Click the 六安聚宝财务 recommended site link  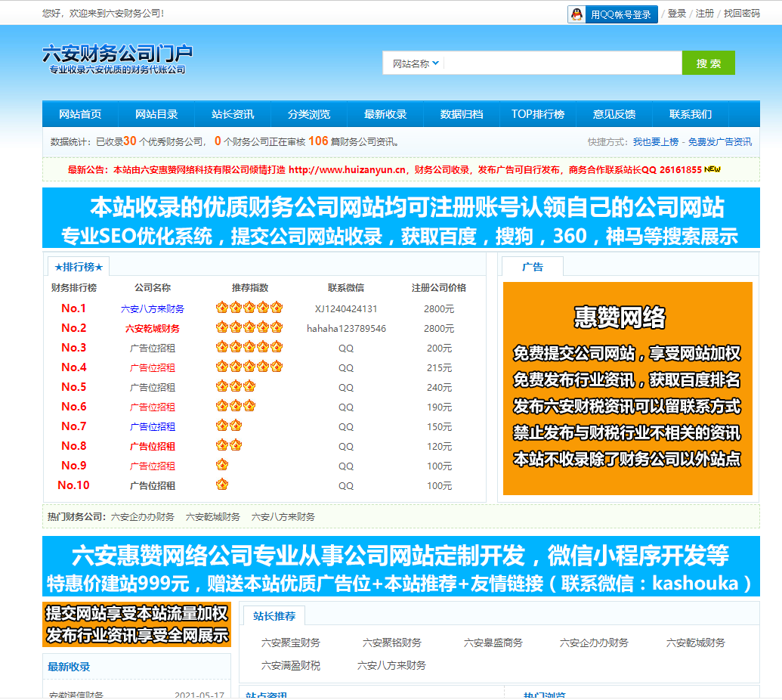[x=291, y=643]
